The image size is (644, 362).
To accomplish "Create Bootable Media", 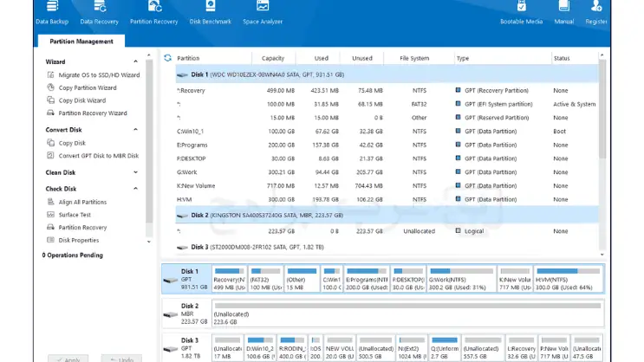I will click(521, 13).
